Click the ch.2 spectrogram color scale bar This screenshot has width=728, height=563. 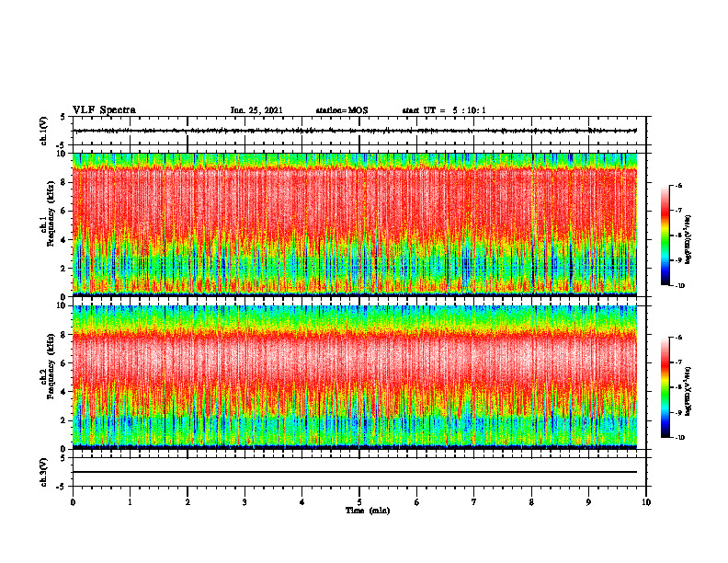[x=665, y=387]
